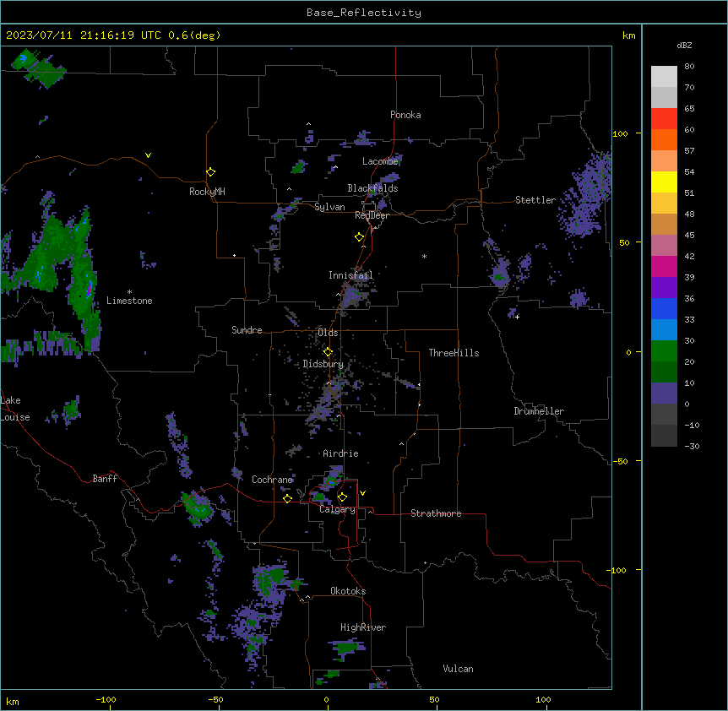
Task: Select the Didsbury label
Action: pyautogui.click(x=323, y=364)
